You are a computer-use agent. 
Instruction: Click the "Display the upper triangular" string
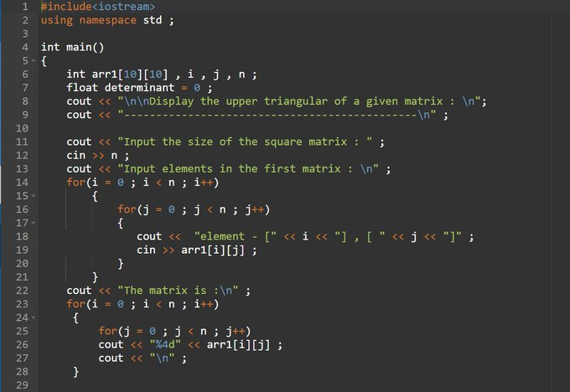coord(302,101)
